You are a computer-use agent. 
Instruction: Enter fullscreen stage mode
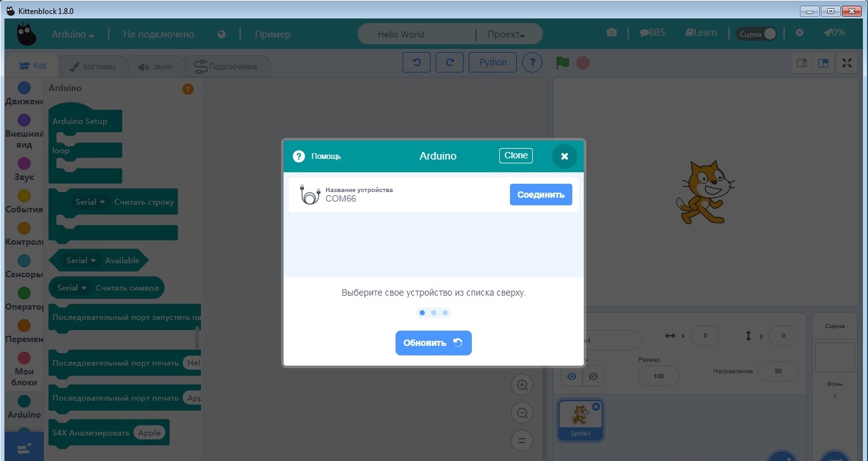point(846,63)
